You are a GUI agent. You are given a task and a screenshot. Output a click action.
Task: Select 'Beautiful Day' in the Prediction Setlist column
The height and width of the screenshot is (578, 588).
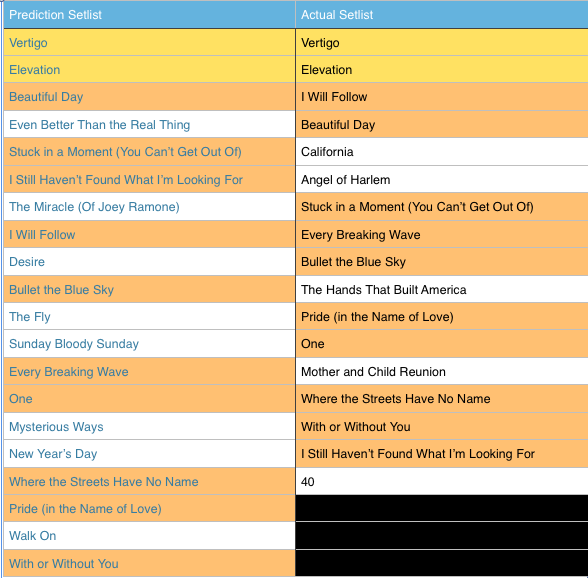[149, 97]
